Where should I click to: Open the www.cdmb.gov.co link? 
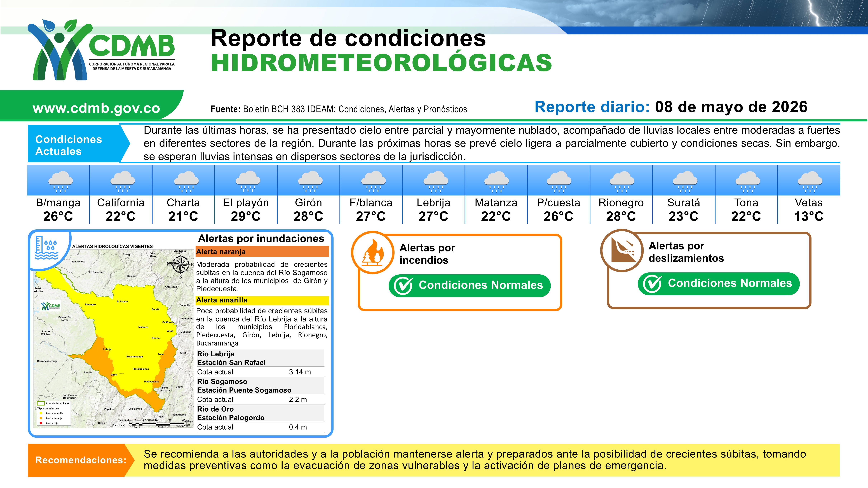tap(96, 108)
